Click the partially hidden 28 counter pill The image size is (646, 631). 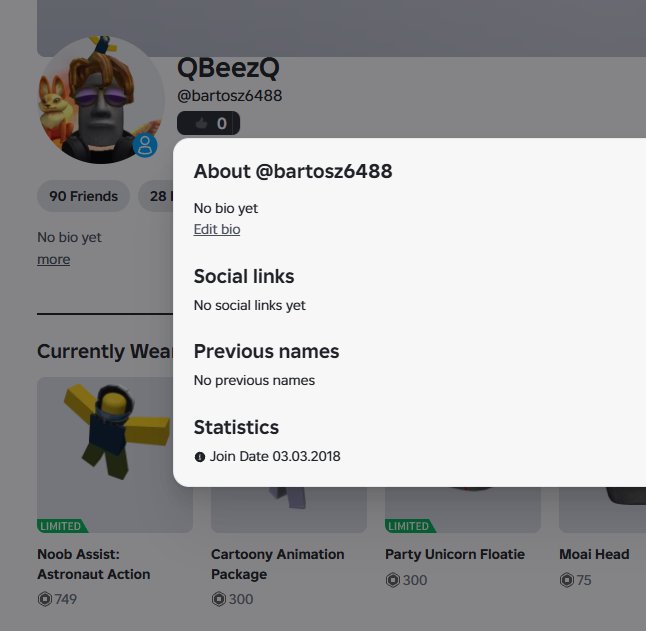(156, 196)
